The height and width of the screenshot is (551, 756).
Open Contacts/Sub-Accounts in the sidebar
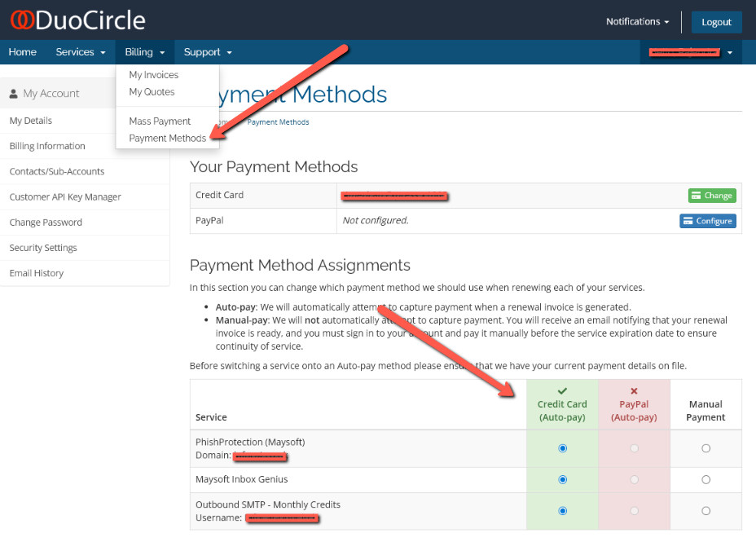pos(85,172)
